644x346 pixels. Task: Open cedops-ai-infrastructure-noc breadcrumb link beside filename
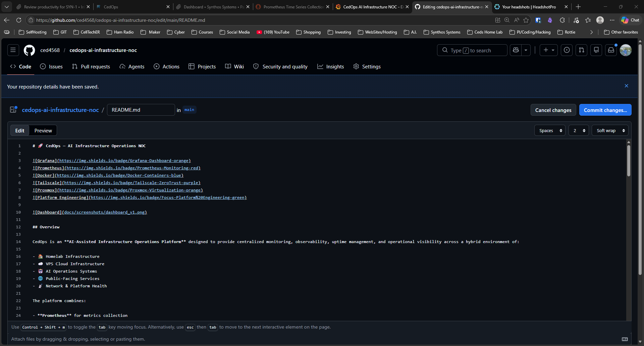60,110
